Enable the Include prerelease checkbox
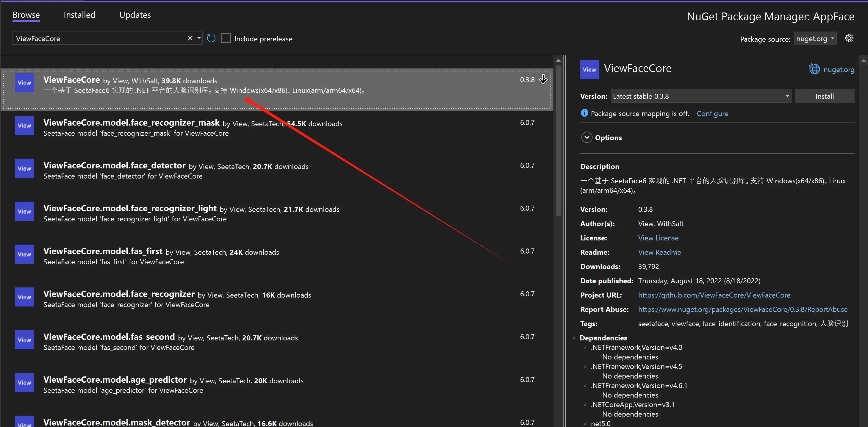Image resolution: width=868 pixels, height=427 pixels. tap(226, 38)
